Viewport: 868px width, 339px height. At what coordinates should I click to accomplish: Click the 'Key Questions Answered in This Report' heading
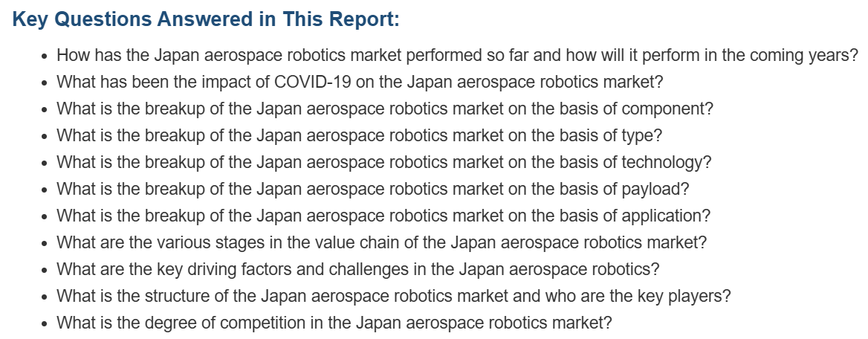(206, 19)
